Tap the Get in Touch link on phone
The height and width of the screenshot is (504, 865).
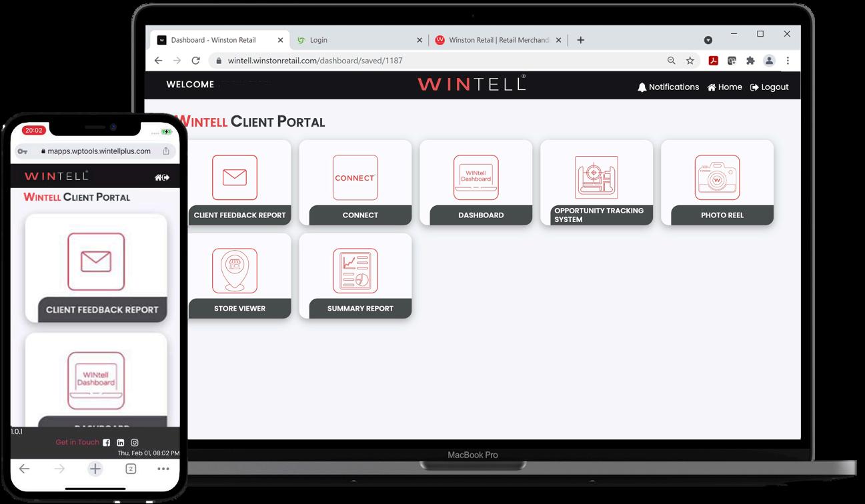(77, 442)
